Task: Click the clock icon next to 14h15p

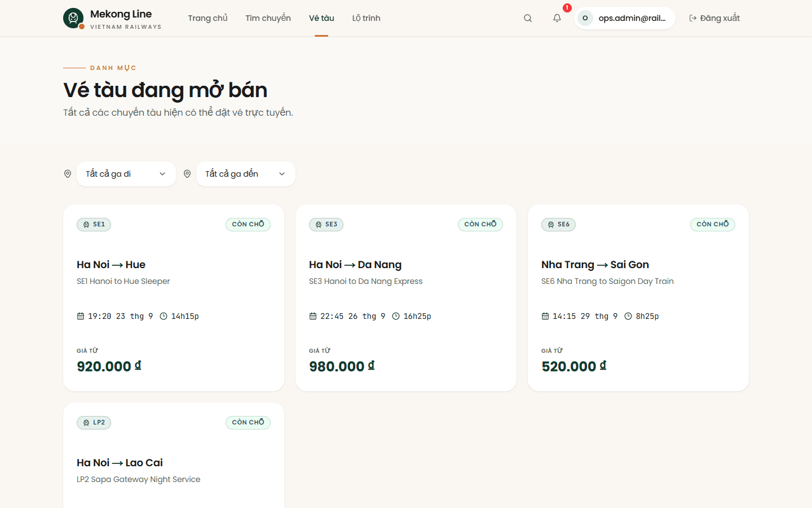Action: (164, 316)
